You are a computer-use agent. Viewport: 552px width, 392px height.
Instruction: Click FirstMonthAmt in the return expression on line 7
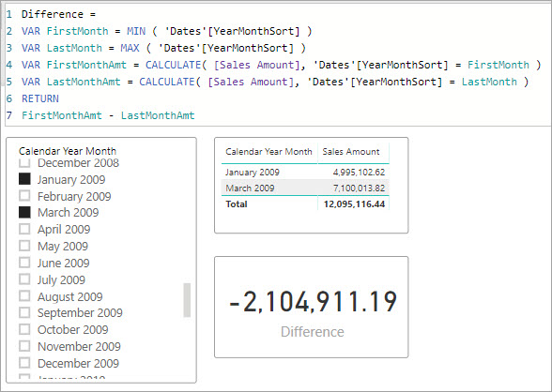pyautogui.click(x=62, y=115)
